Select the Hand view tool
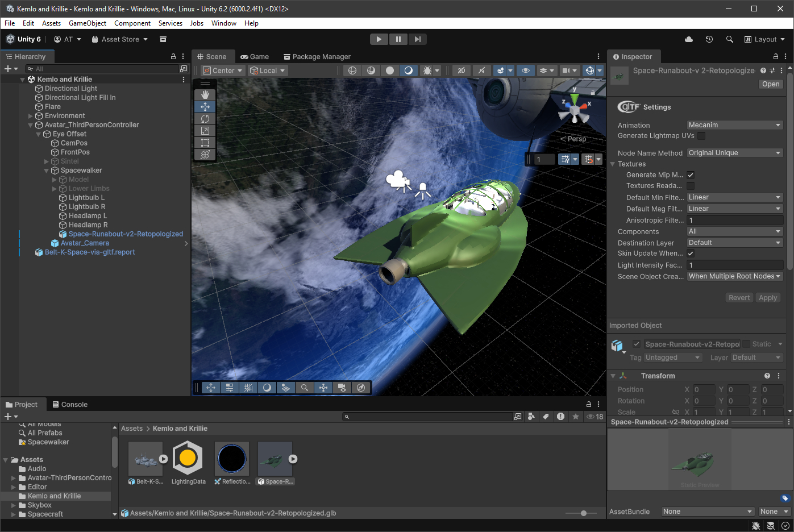Viewport: 794px width, 532px height. [x=205, y=95]
